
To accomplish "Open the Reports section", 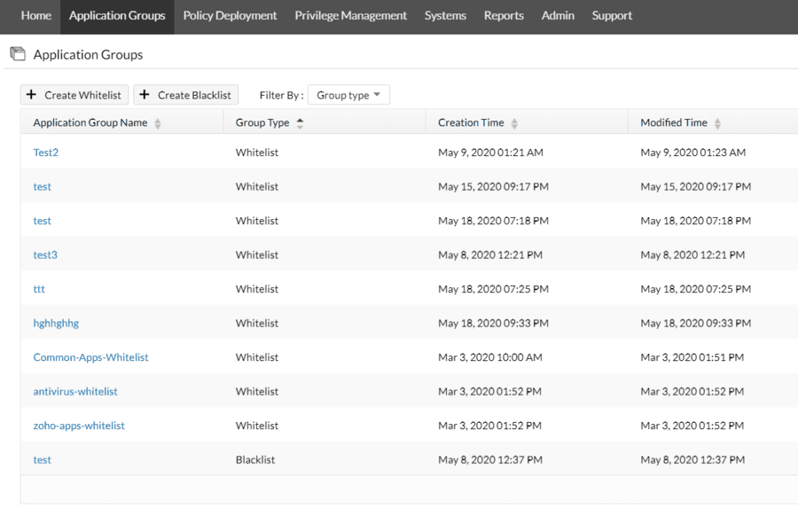I will [503, 15].
